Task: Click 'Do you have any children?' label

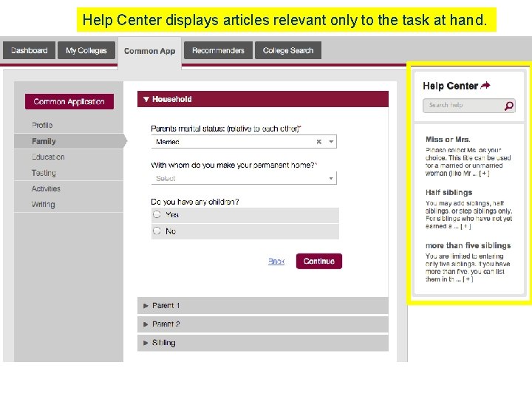Action: click(x=195, y=202)
